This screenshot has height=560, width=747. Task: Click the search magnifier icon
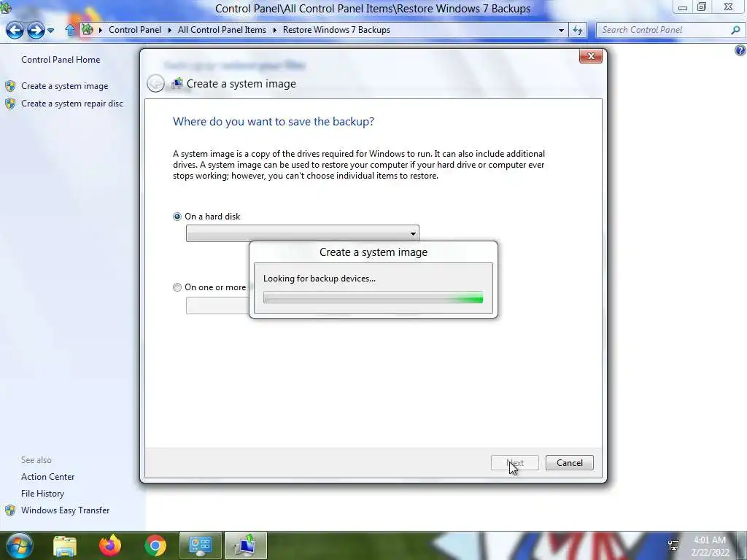(x=736, y=30)
